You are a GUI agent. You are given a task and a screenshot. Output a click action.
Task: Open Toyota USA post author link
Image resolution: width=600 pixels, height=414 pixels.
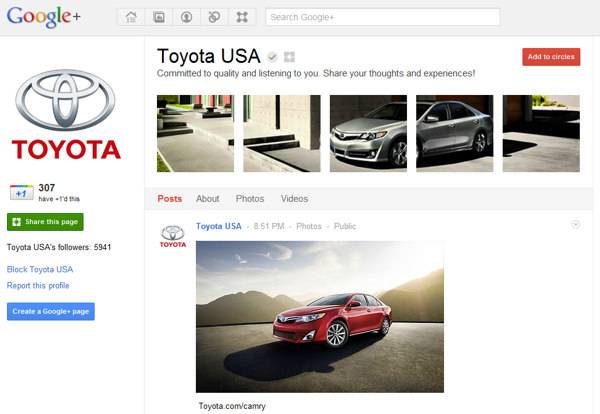tap(218, 226)
